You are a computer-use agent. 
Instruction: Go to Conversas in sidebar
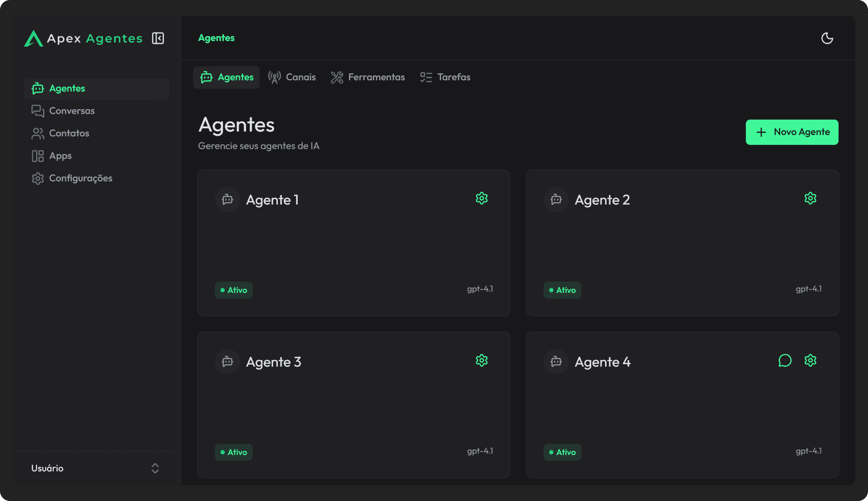coord(71,111)
